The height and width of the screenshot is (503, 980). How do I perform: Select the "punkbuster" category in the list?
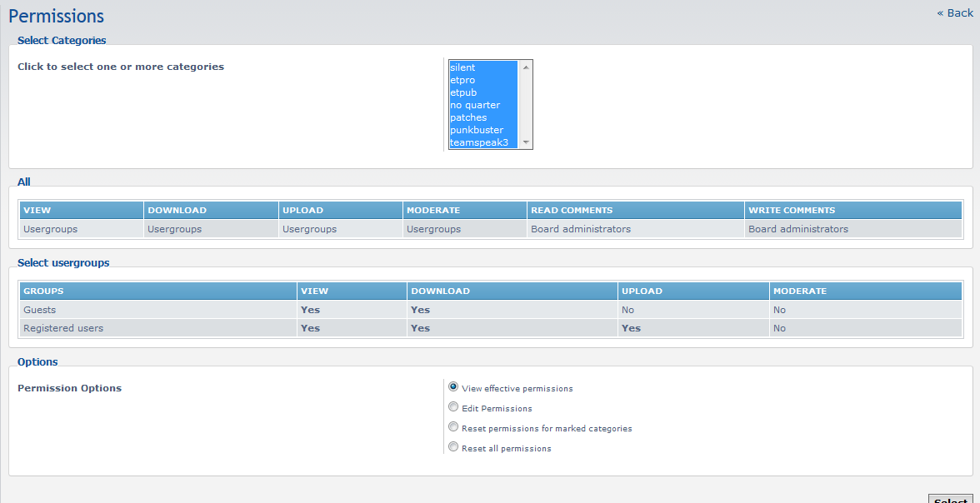point(475,130)
